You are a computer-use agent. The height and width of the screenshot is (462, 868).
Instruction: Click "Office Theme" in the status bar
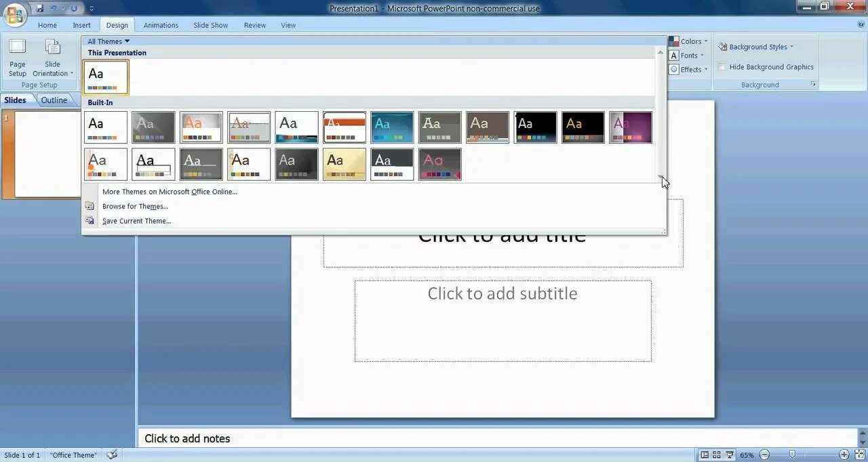pyautogui.click(x=74, y=455)
